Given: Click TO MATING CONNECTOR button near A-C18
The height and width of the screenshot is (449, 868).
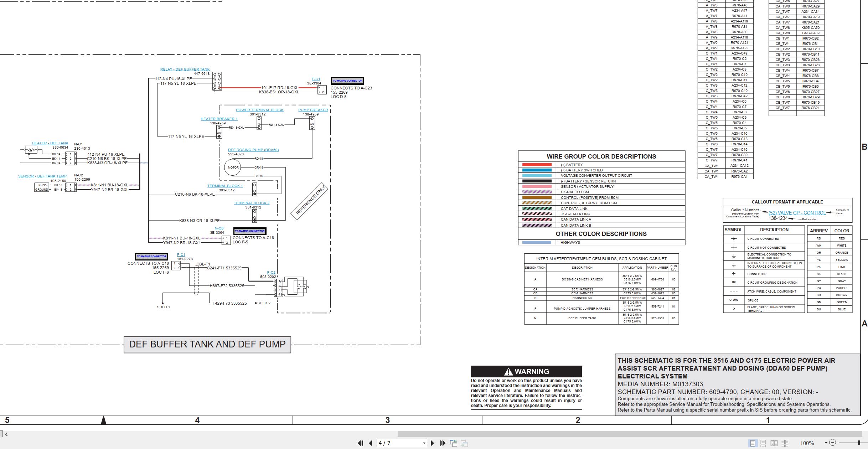Looking at the screenshot, I should 151,257.
